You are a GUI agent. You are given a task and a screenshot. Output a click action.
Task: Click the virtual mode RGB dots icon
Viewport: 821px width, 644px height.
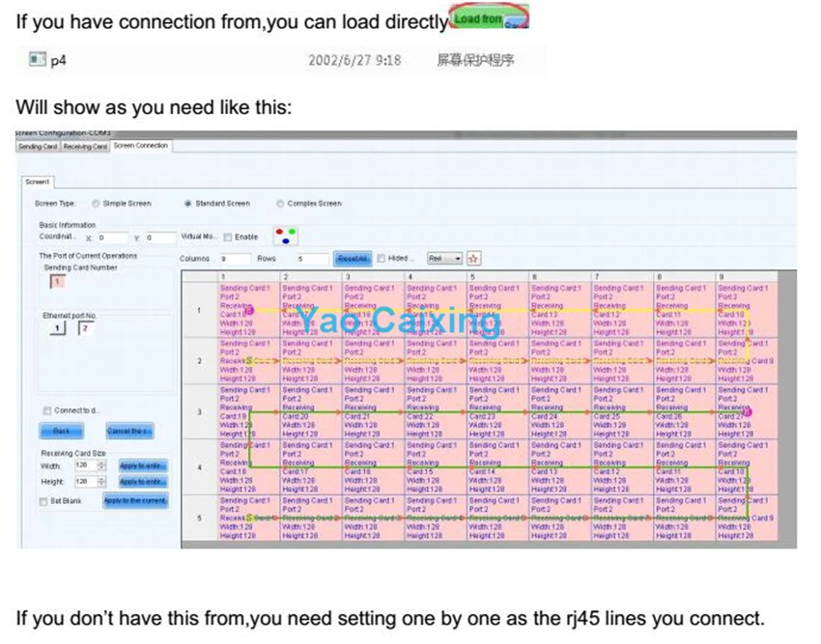coord(284,236)
